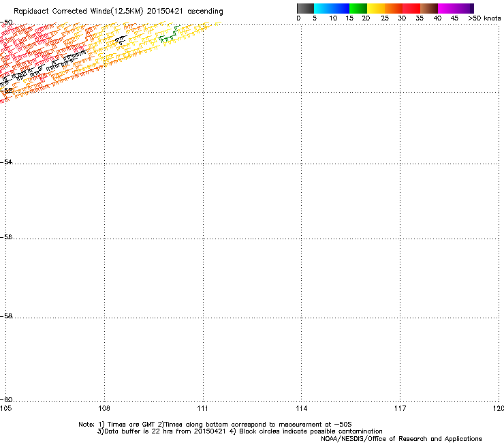Click the -54 latitude axis label
This screenshot has height=443, width=504.
(x=6, y=162)
